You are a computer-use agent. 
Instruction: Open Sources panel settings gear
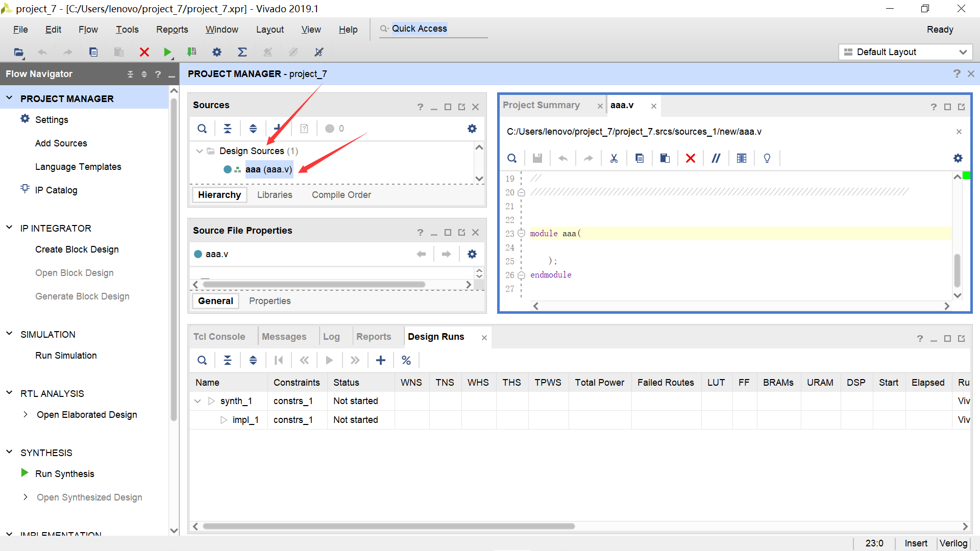[472, 129]
